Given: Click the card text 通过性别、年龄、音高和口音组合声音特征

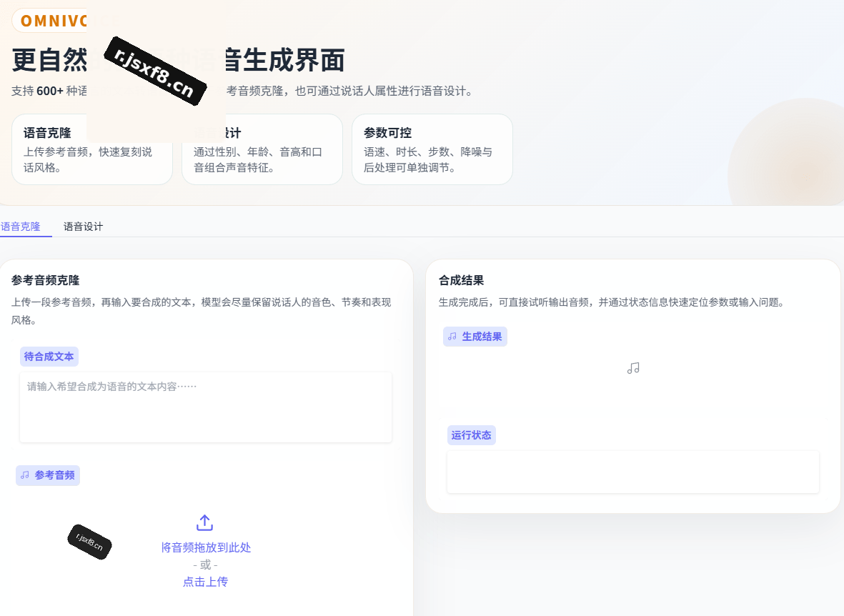Looking at the screenshot, I should [258, 160].
